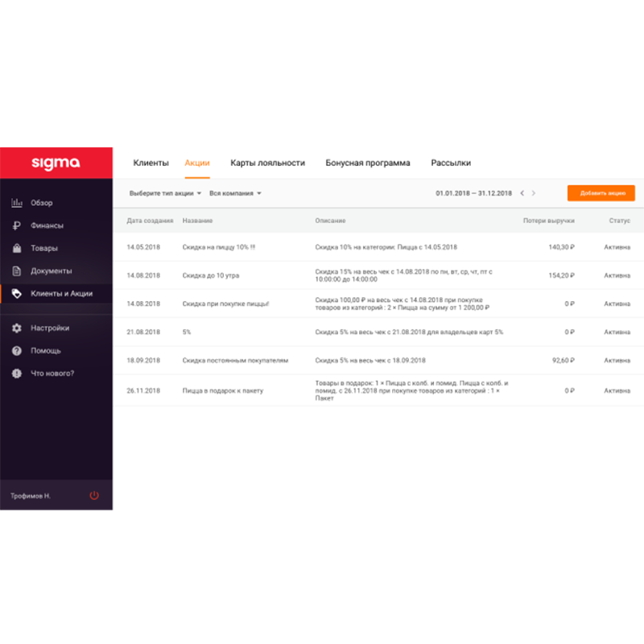Click the Товары bag icon

(x=17, y=248)
